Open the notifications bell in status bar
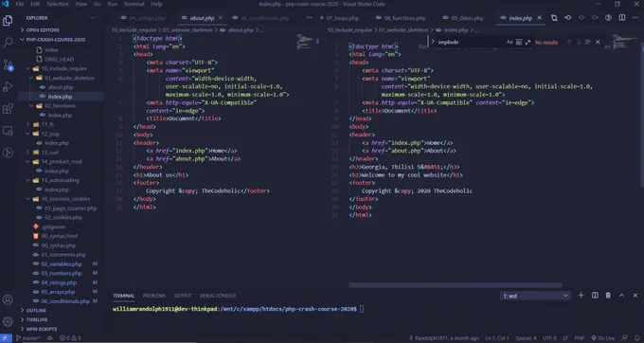The height and width of the screenshot is (343, 644). pos(637,338)
